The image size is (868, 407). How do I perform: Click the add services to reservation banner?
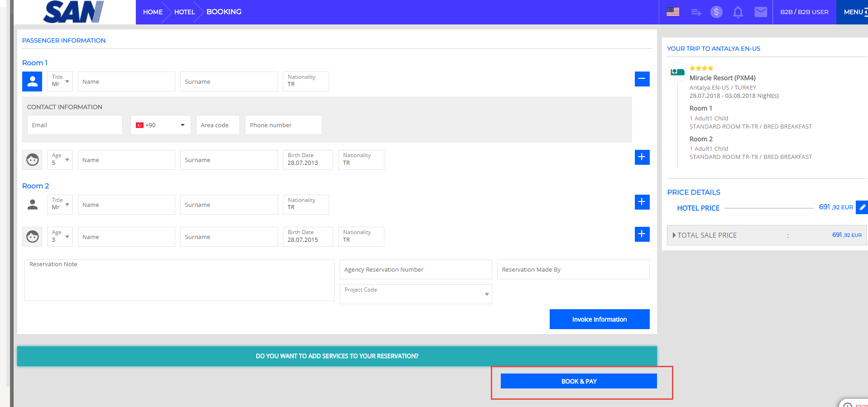tap(337, 356)
